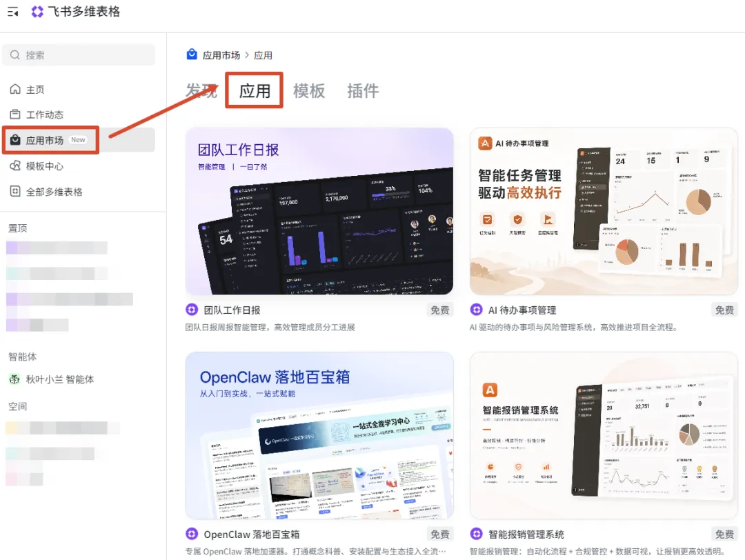Click the purple icon beside OpenClaw 落地百宝箱 title

[192, 534]
